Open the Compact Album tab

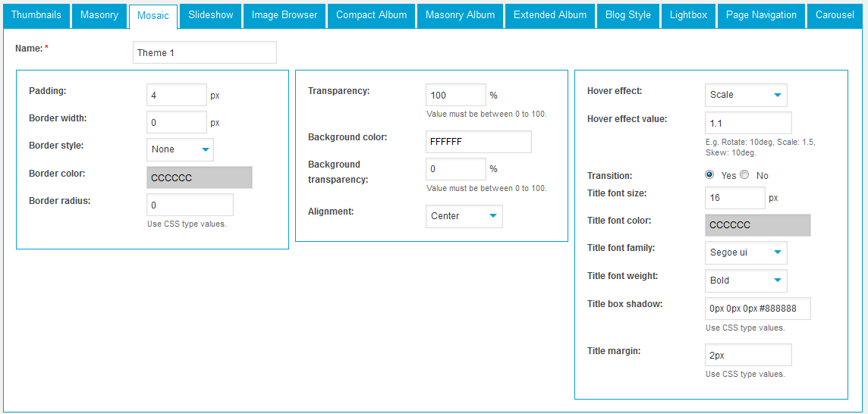[371, 15]
